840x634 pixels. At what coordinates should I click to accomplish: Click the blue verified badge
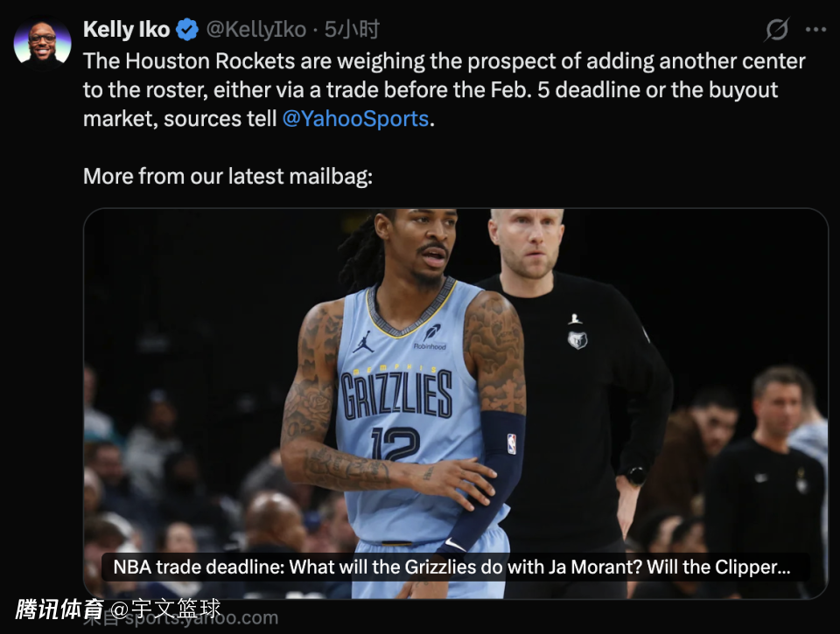click(187, 30)
